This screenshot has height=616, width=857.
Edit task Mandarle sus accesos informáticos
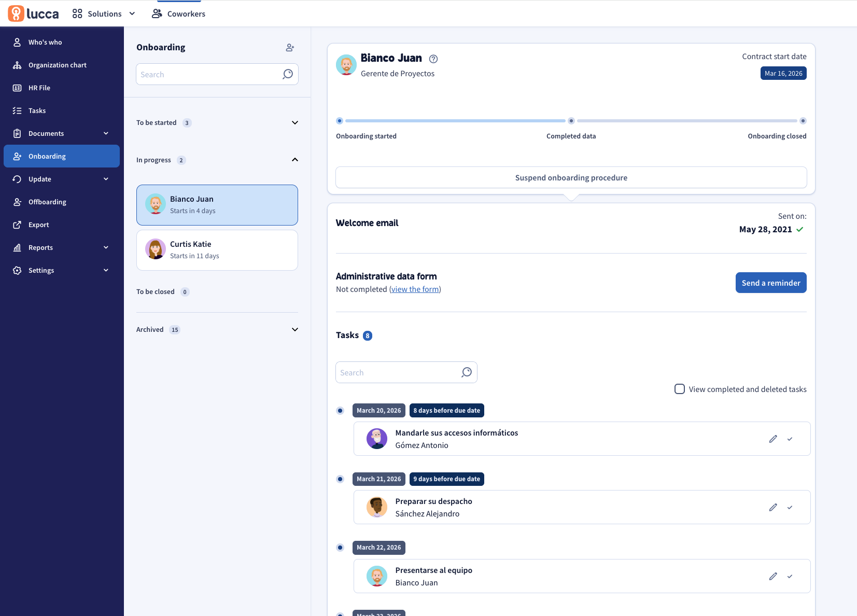[x=773, y=439]
